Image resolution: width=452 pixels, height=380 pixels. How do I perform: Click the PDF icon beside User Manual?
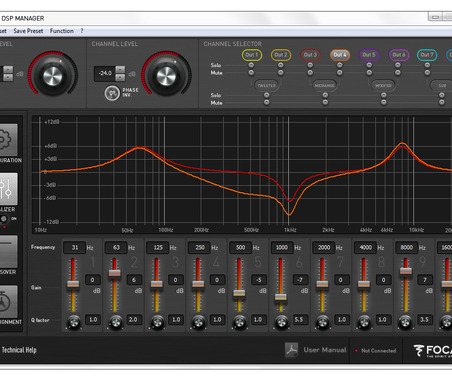click(x=292, y=350)
